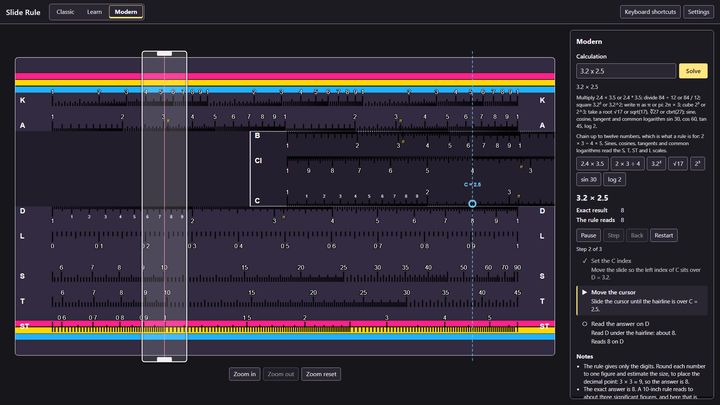
Task: Click the right A scale label
Action: point(542,125)
